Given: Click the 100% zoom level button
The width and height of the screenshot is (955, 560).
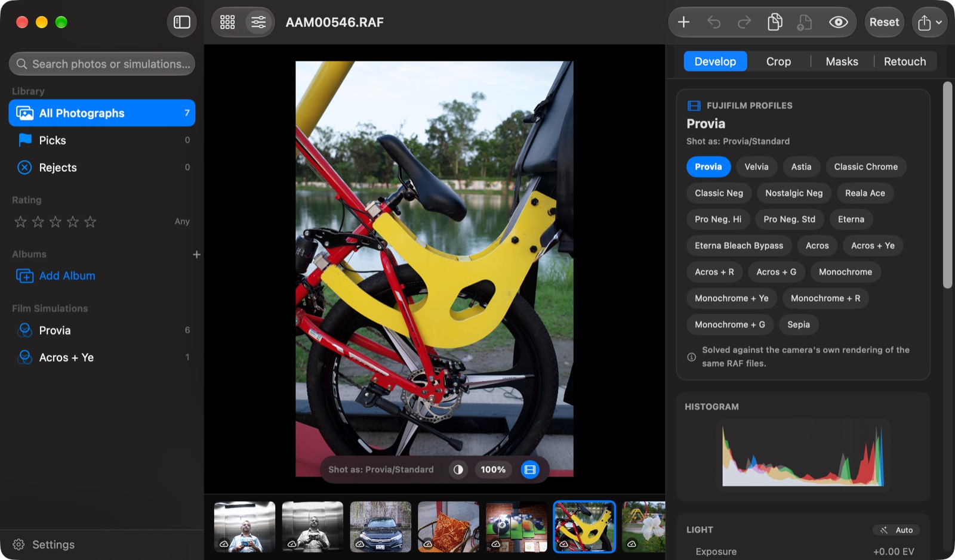Looking at the screenshot, I should [493, 469].
